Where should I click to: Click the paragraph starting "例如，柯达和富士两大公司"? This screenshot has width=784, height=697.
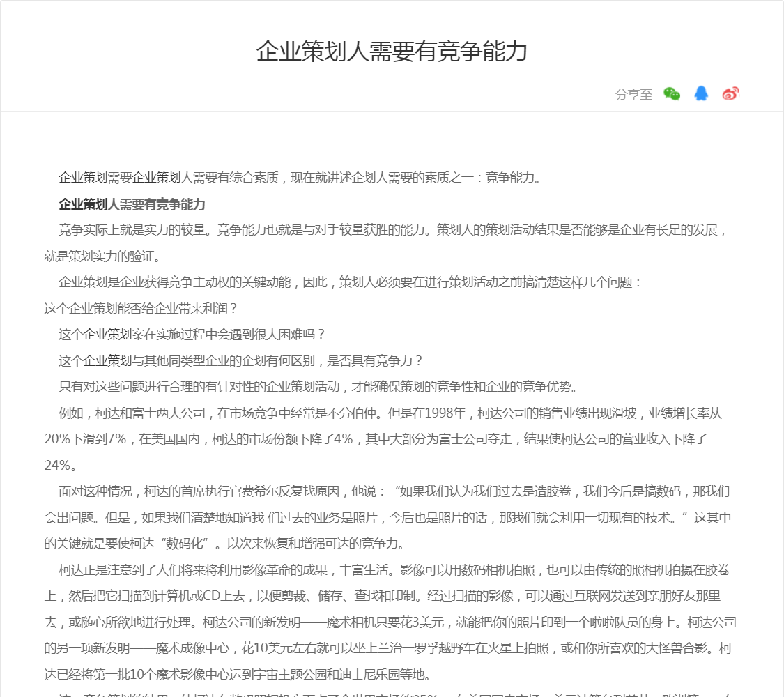pos(390,413)
